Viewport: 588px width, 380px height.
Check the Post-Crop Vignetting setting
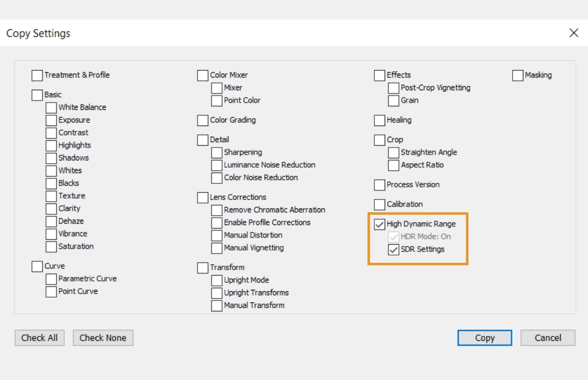click(392, 88)
